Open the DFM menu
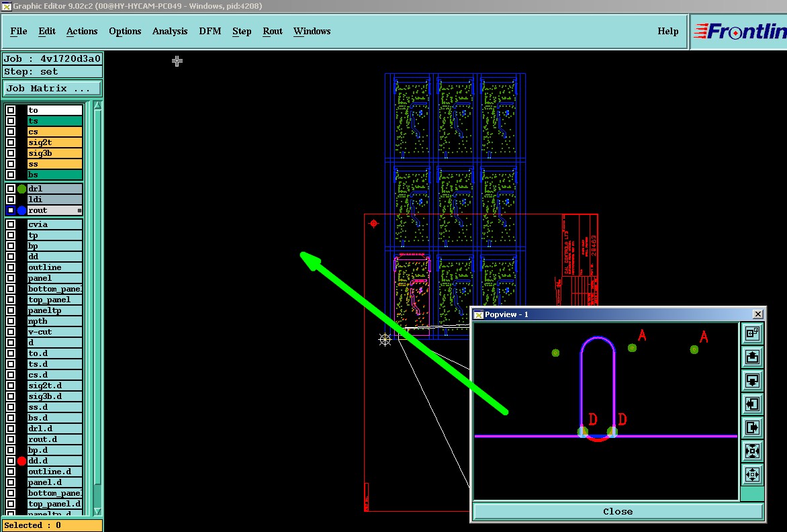 click(x=210, y=31)
